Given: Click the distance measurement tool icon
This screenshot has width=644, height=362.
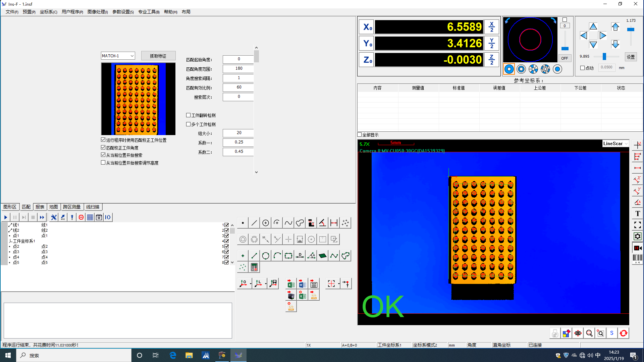Looking at the screenshot, I should tap(334, 223).
